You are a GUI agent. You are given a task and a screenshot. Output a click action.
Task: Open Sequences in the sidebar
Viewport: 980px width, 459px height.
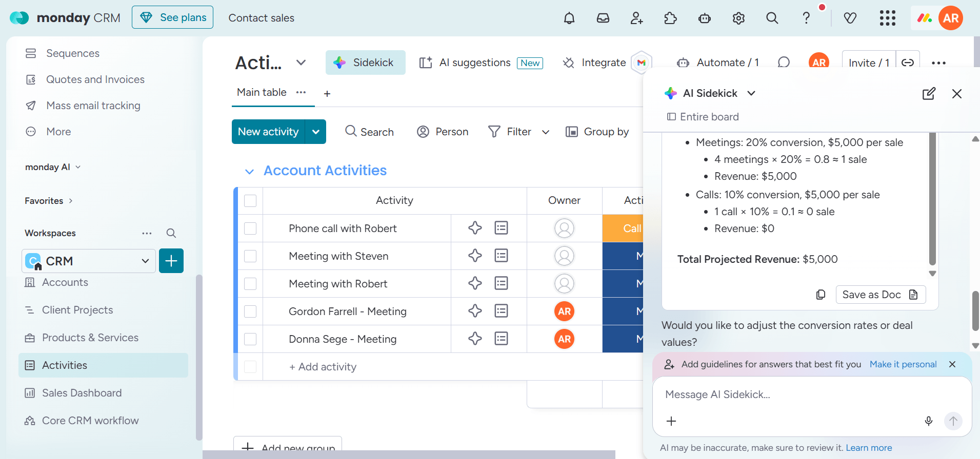(x=73, y=53)
